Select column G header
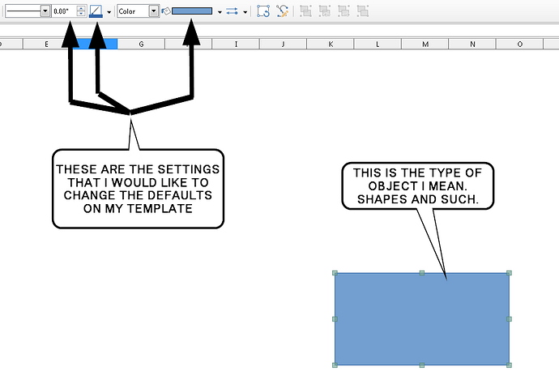Screen dimensions: 559x392 click(x=141, y=45)
